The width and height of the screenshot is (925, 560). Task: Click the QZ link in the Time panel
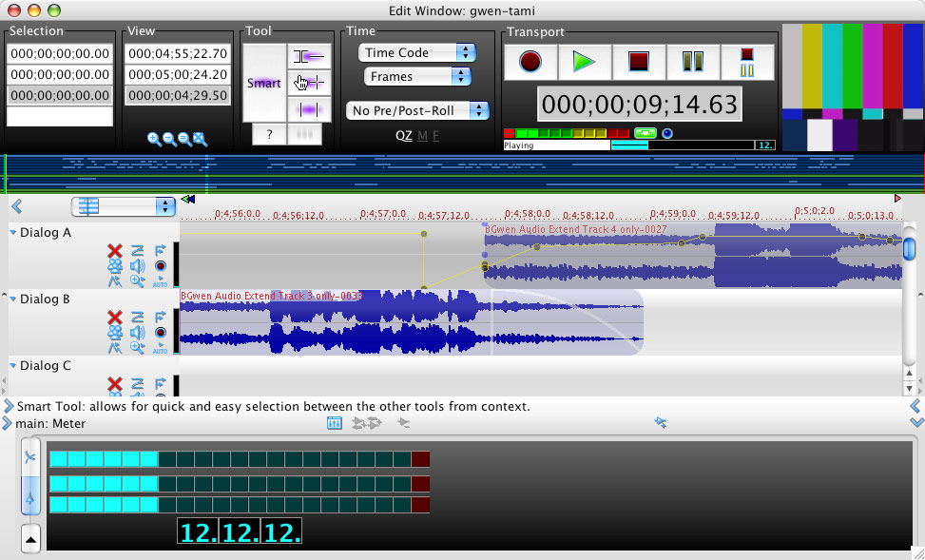coord(403,136)
